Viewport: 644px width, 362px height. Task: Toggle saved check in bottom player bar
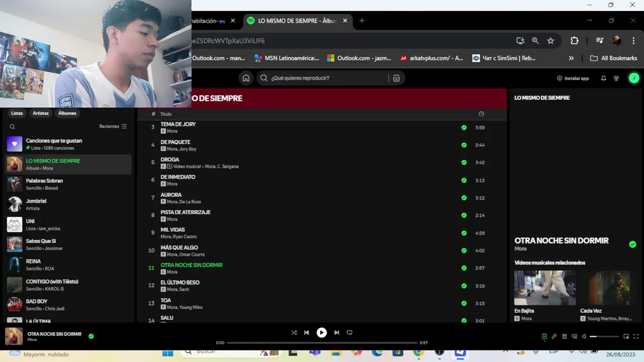(91, 336)
